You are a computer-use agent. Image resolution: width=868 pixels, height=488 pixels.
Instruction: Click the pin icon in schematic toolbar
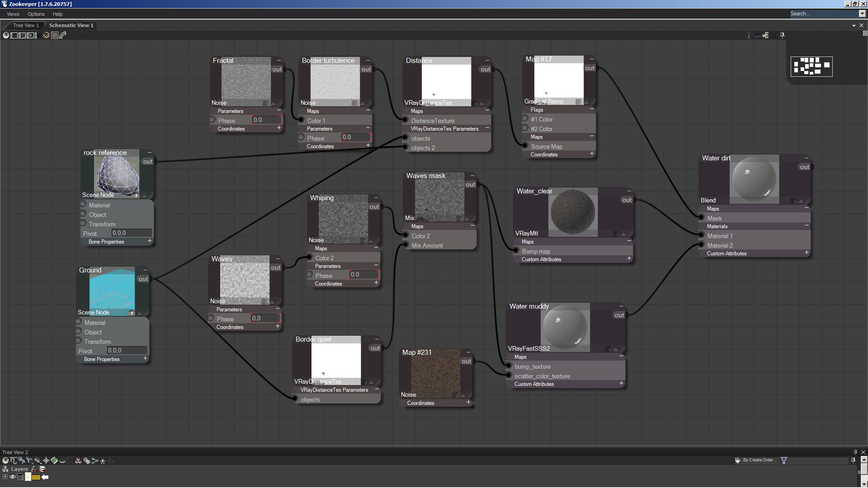pyautogui.click(x=782, y=35)
